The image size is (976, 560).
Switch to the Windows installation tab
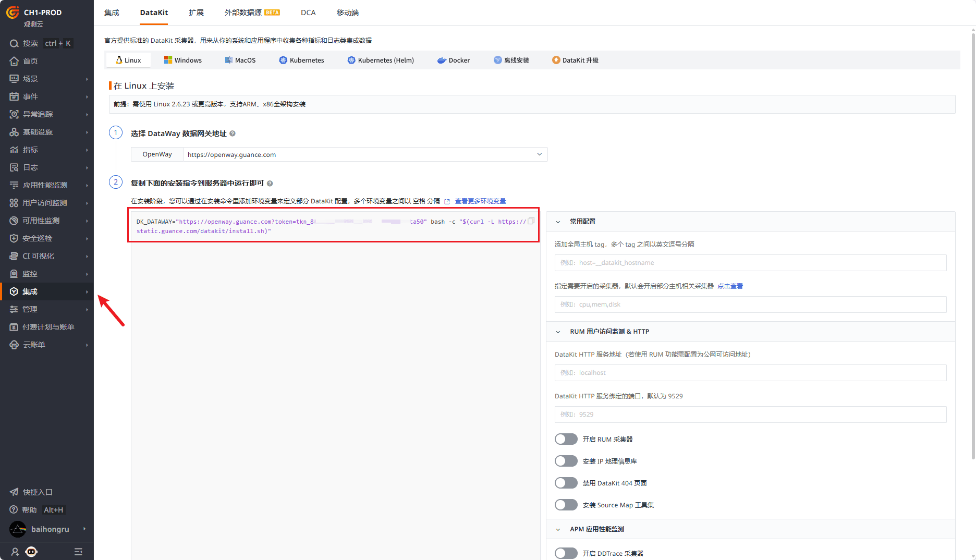[182, 59]
